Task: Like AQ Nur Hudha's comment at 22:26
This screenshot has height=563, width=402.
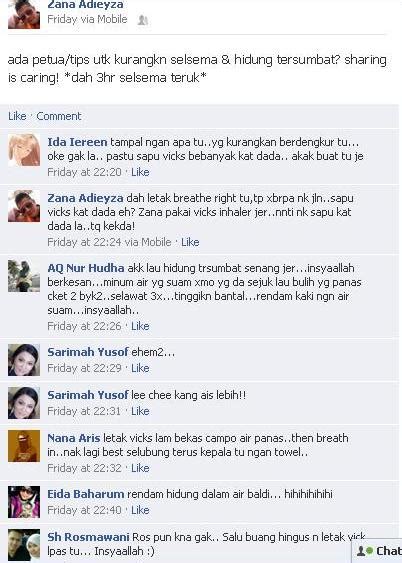Action: (140, 326)
